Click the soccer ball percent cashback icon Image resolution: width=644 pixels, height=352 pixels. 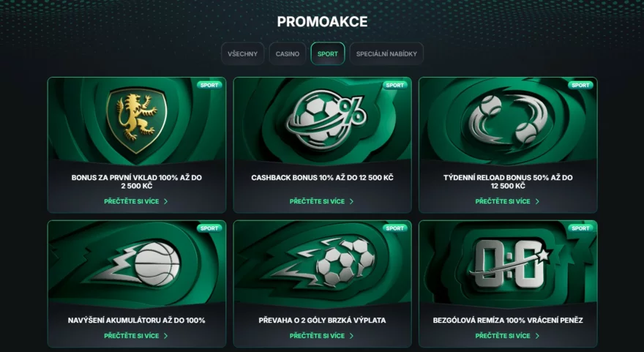[325, 120]
